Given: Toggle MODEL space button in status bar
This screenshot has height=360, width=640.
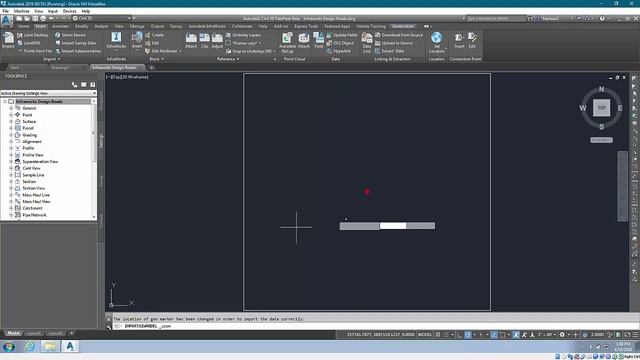Looking at the screenshot, I should 424,335.
